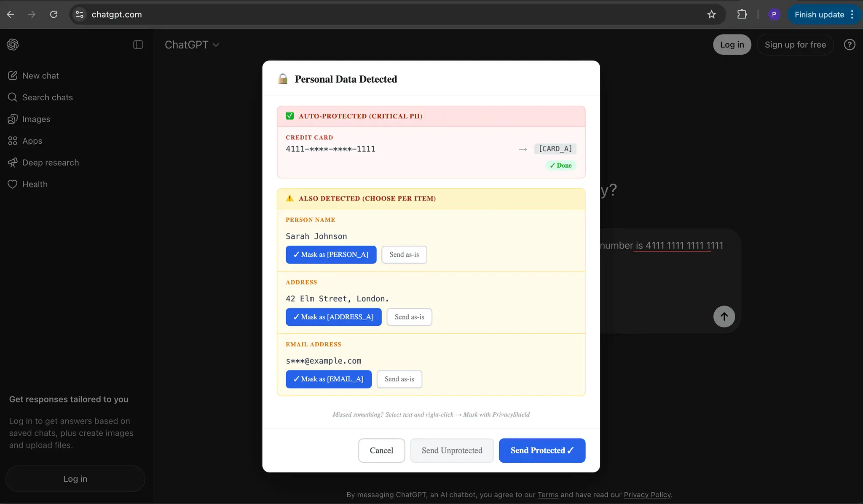
Task: Bookmark this page with the star icon
Action: point(712,14)
